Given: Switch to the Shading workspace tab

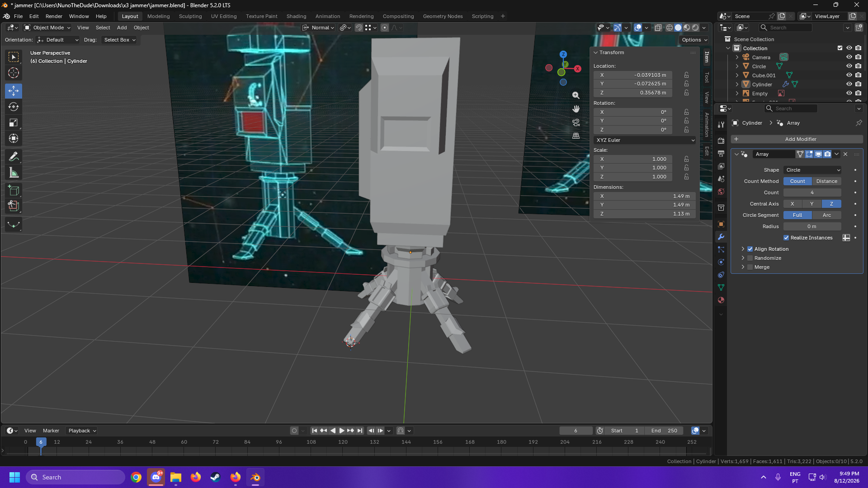Looking at the screenshot, I should point(296,16).
